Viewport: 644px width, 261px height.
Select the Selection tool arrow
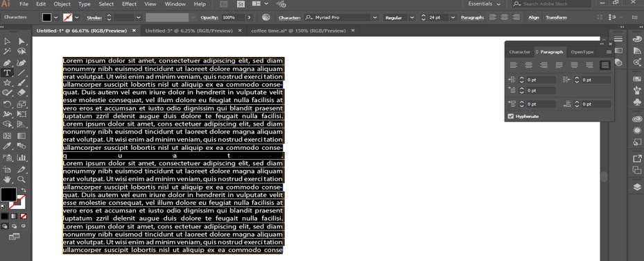7,41
